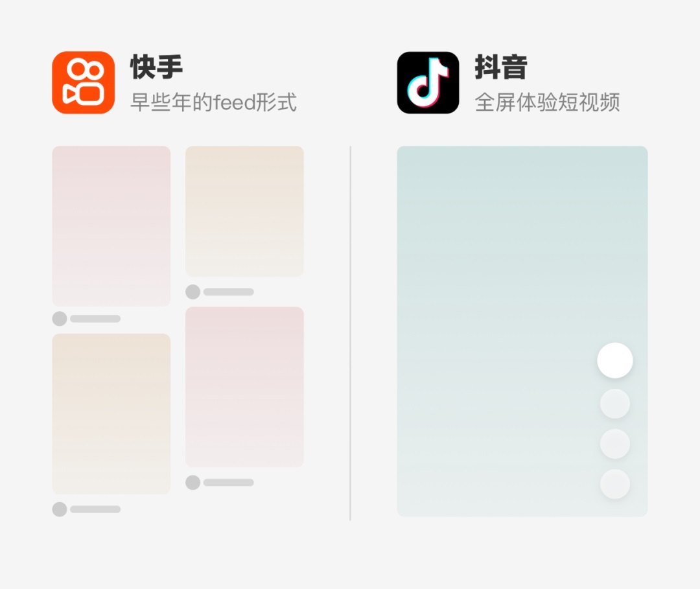Click the 快手 title text
This screenshot has width=700, height=589.
point(157,67)
